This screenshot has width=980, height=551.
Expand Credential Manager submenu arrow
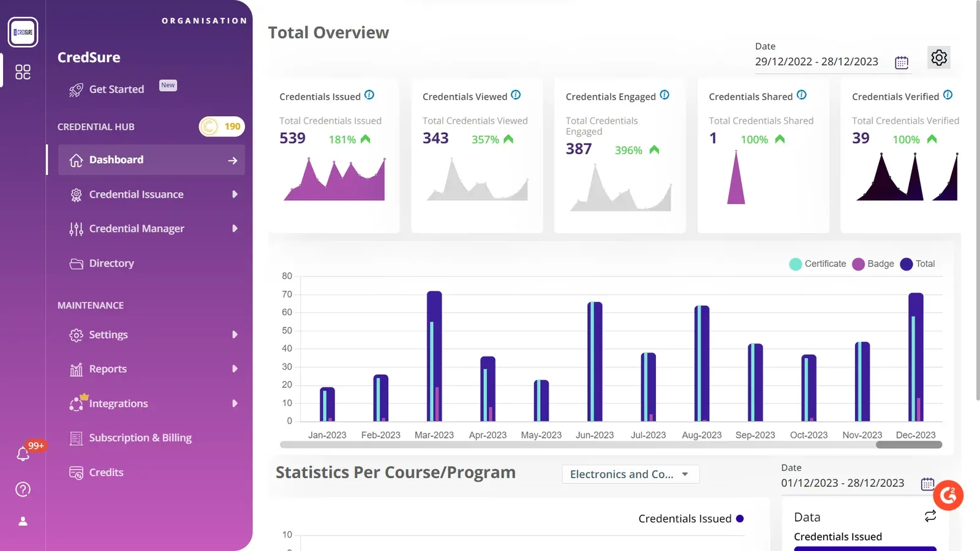(x=235, y=229)
